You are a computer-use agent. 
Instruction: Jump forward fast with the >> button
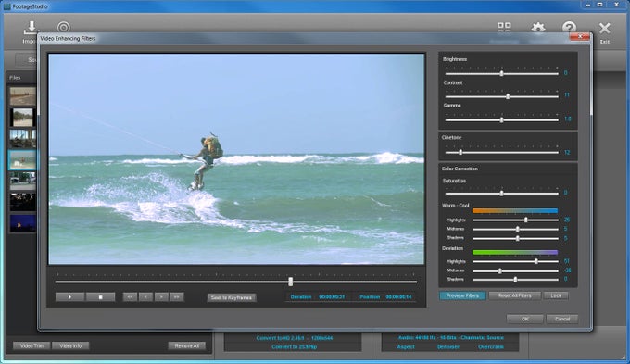pyautogui.click(x=177, y=297)
